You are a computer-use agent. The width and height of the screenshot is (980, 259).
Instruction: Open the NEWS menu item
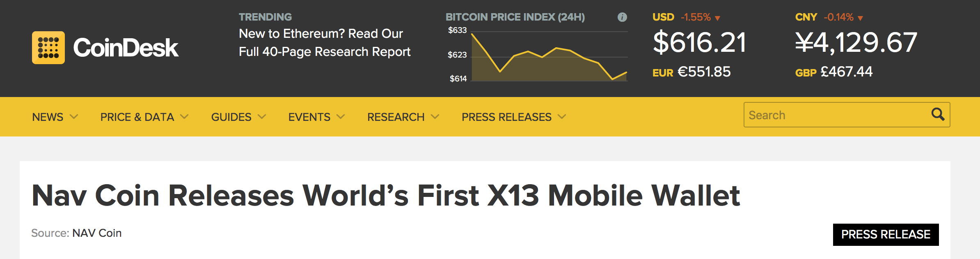(48, 117)
